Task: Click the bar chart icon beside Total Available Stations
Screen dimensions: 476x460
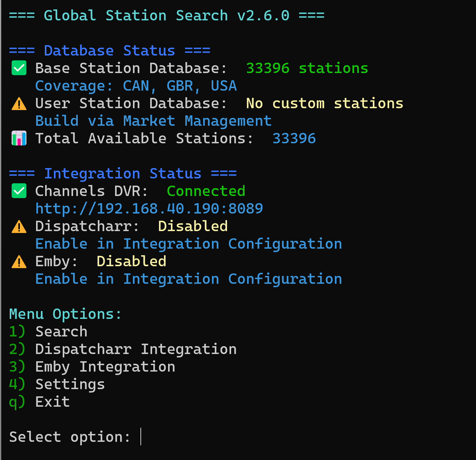Action: [19, 139]
